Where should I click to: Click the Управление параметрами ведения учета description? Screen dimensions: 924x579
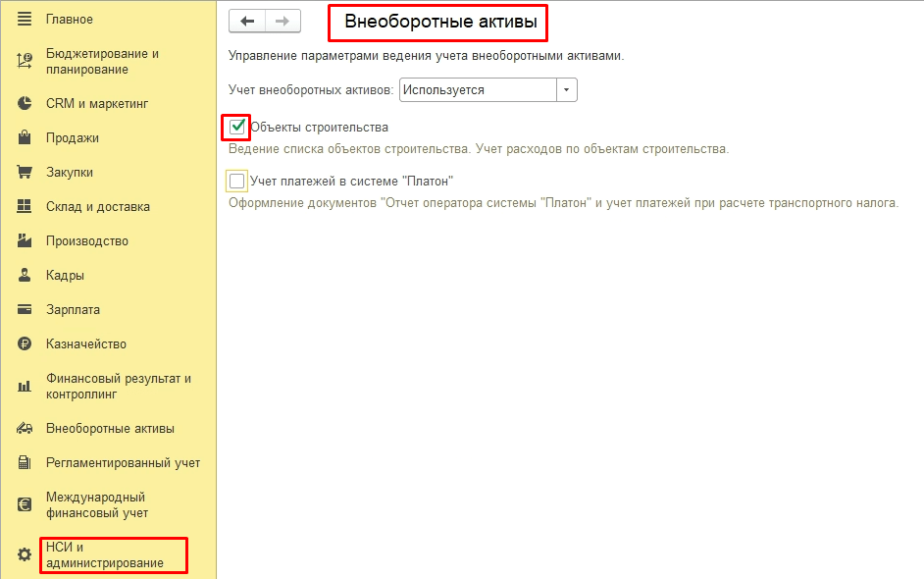[426, 56]
